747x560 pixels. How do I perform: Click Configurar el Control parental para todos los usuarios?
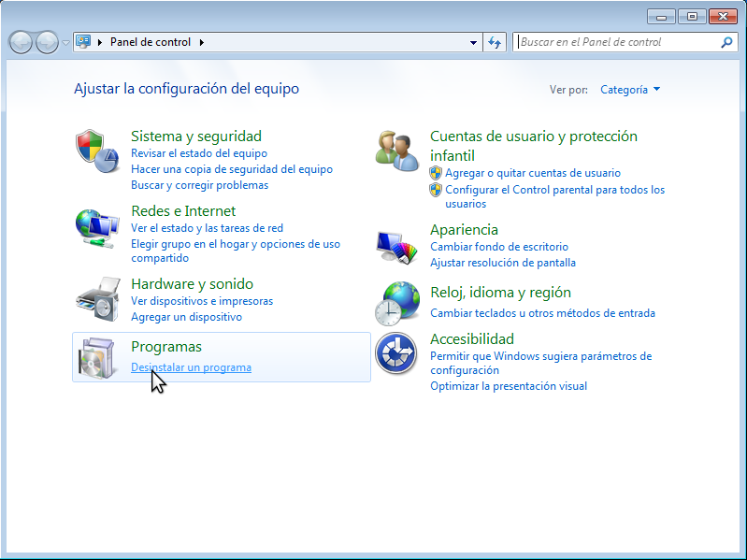tap(554, 196)
